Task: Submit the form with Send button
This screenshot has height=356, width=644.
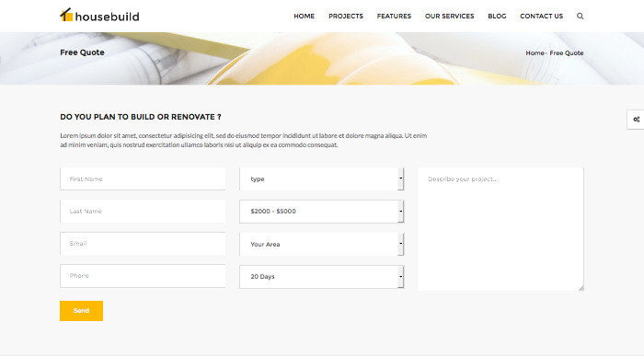Action: 81,311
